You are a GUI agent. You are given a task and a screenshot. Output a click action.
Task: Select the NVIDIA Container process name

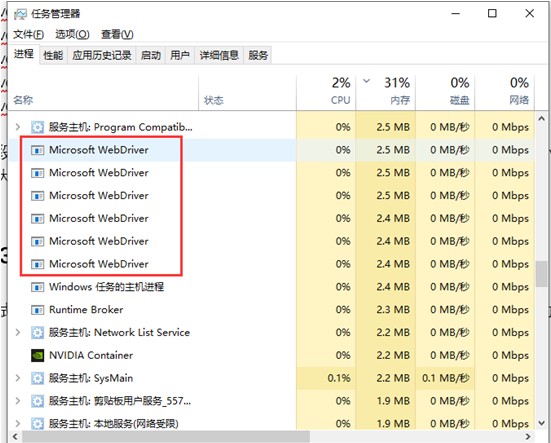(91, 356)
